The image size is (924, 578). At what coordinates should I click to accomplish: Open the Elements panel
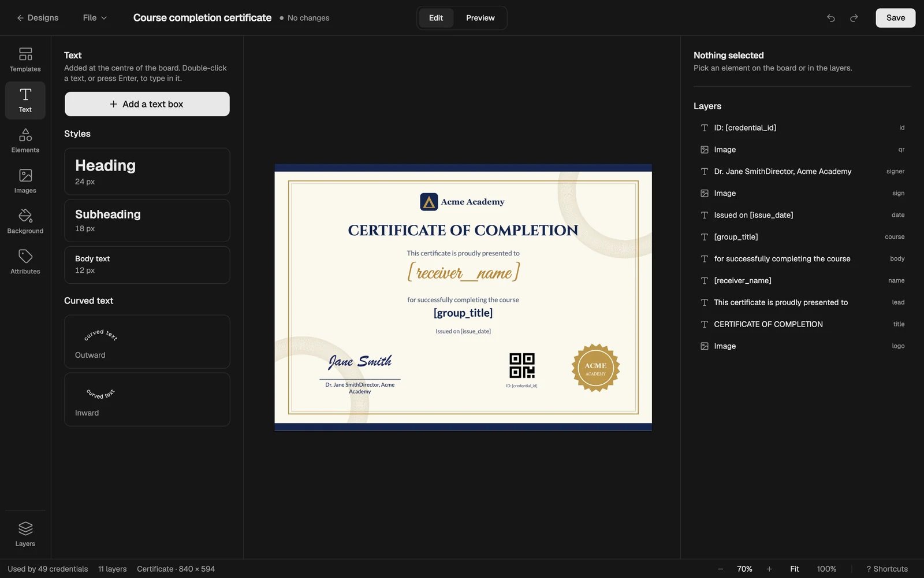[x=25, y=141]
